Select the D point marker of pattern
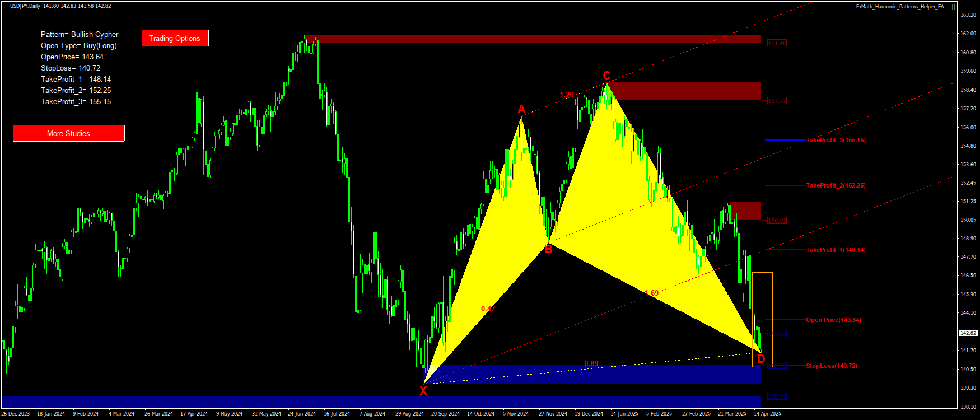This screenshot has width=980, height=420. (761, 359)
